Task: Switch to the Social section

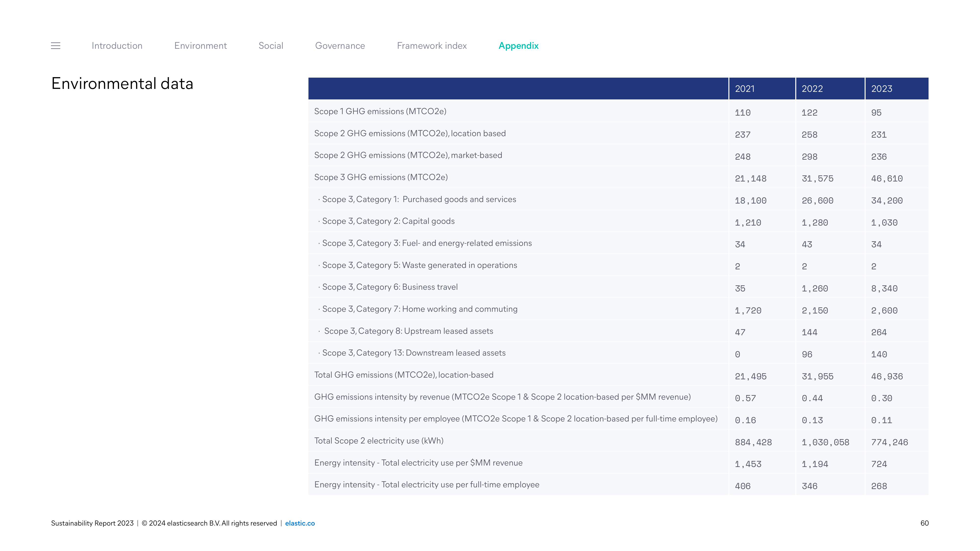Action: [x=271, y=46]
